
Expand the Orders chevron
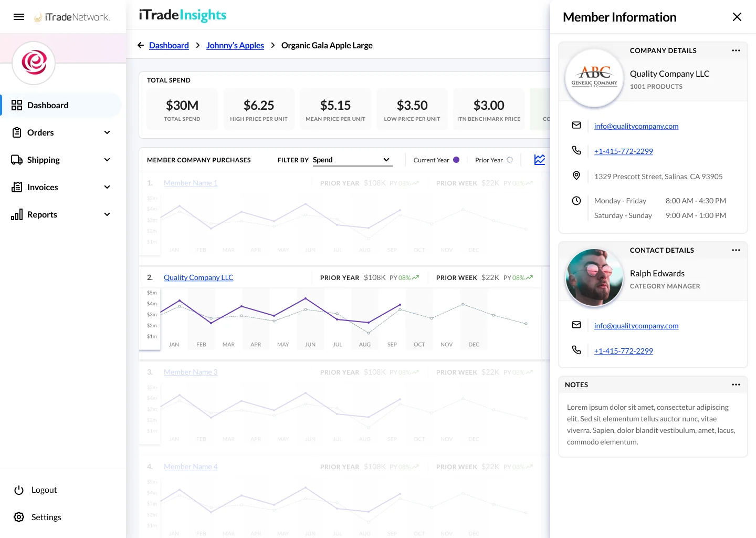[107, 132]
